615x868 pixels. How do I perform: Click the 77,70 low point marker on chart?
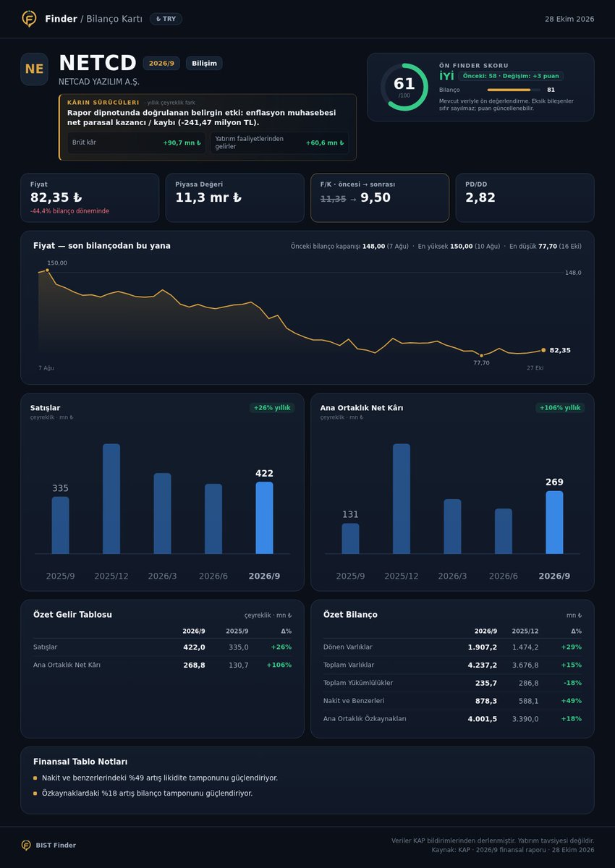(x=481, y=356)
